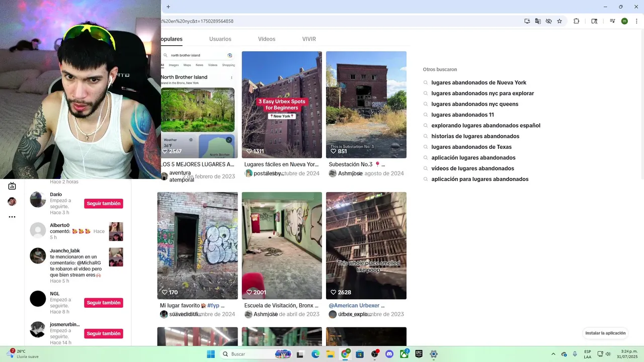Search lugares abandonados de Nueva York
644x362 pixels.
point(478,82)
